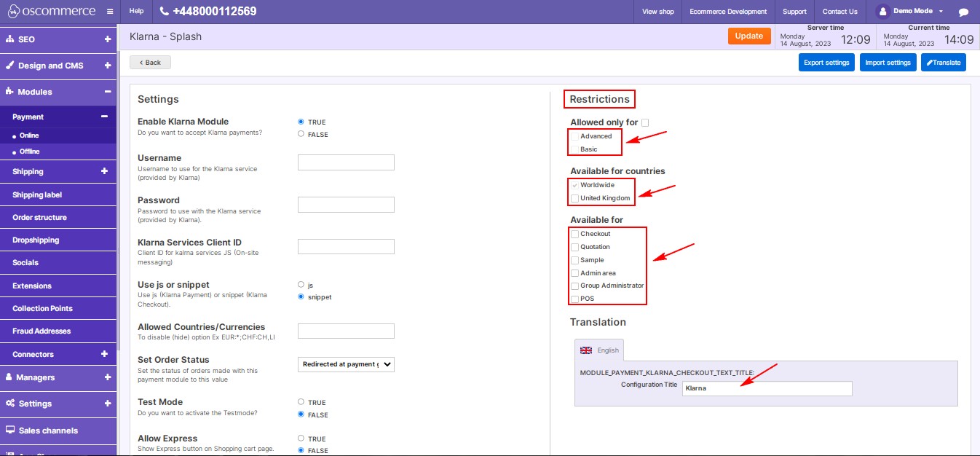
Task: Open the Help menu
Action: 136,12
